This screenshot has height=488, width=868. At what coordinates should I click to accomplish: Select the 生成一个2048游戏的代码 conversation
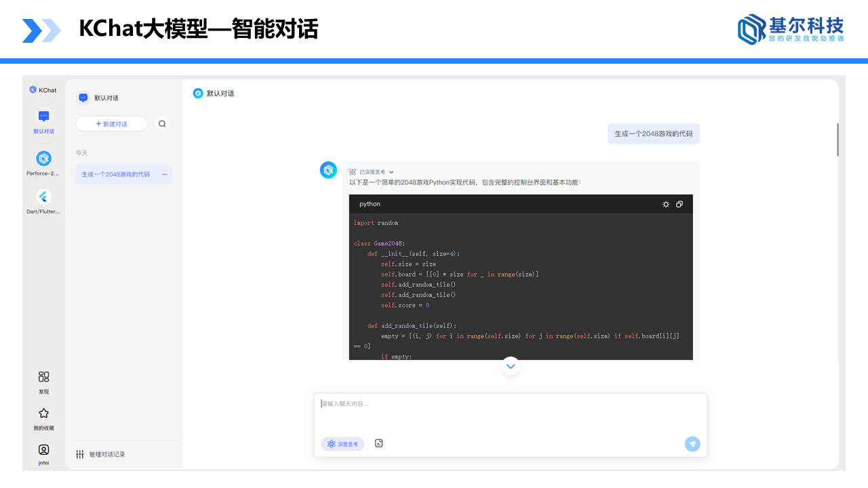tap(116, 174)
